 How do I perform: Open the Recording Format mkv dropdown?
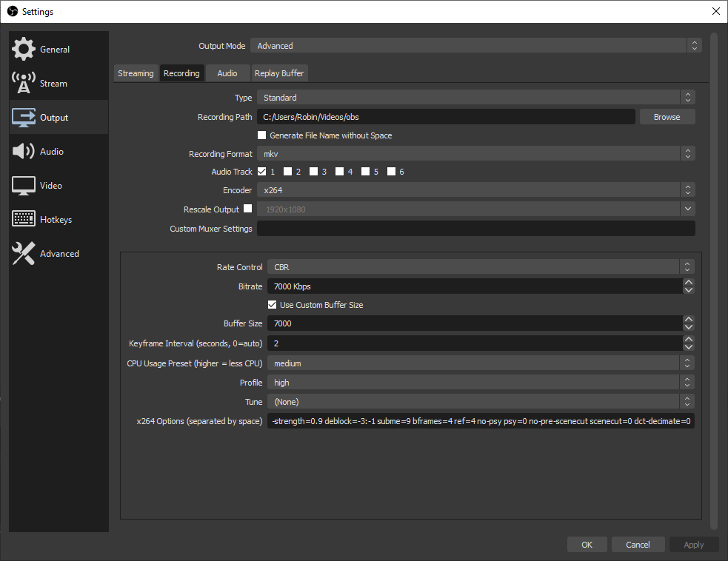tap(476, 154)
